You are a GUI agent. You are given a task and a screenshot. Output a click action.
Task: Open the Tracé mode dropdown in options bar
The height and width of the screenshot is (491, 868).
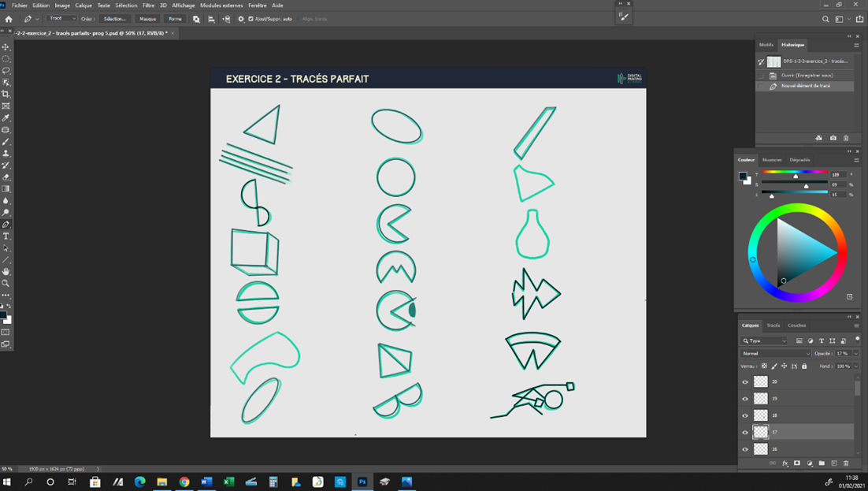[61, 18]
